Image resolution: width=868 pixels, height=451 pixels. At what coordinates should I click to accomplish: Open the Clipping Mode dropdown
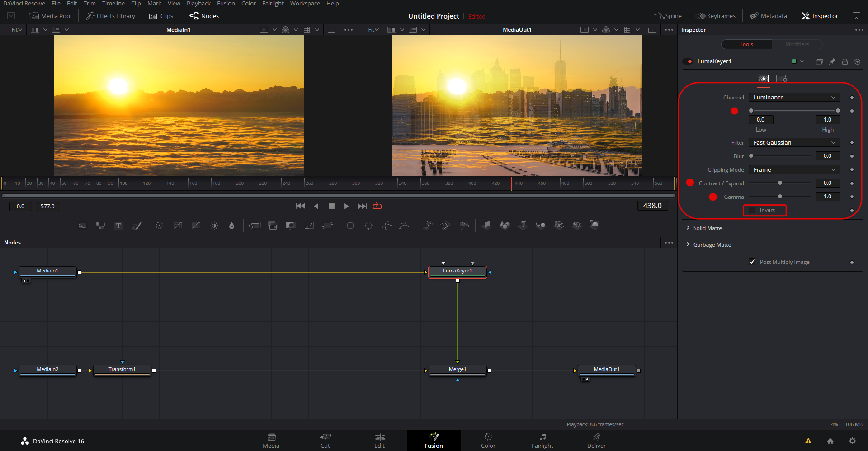coord(794,169)
